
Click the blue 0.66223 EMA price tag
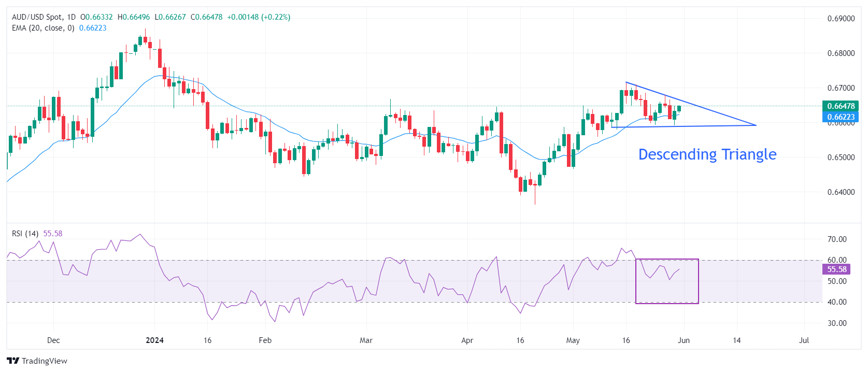(840, 117)
